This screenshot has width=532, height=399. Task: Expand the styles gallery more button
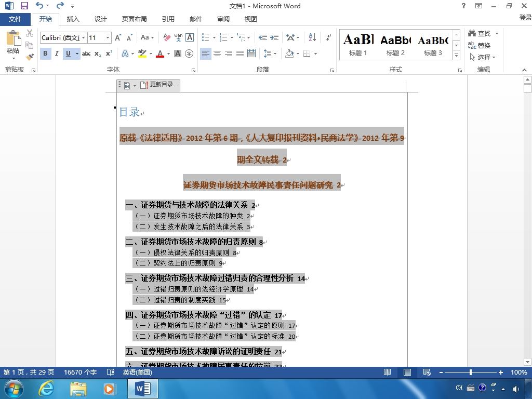point(457,55)
